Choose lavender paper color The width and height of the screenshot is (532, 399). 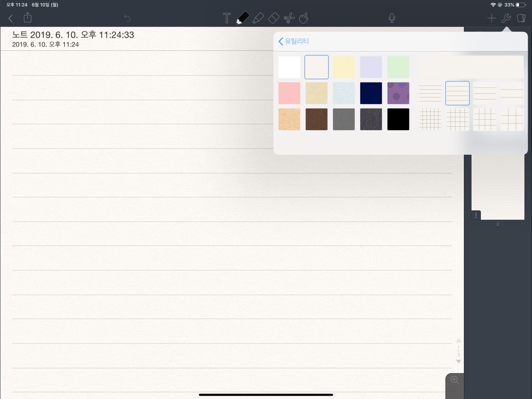pos(371,67)
